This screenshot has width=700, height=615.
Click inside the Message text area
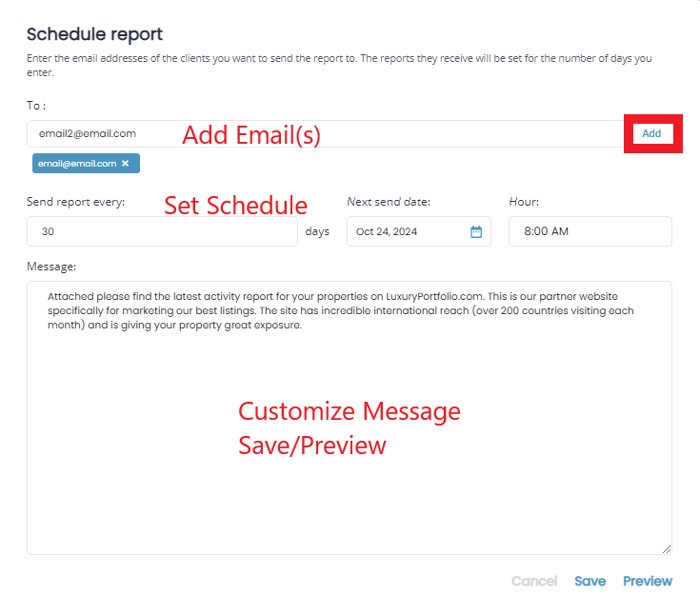click(x=350, y=418)
